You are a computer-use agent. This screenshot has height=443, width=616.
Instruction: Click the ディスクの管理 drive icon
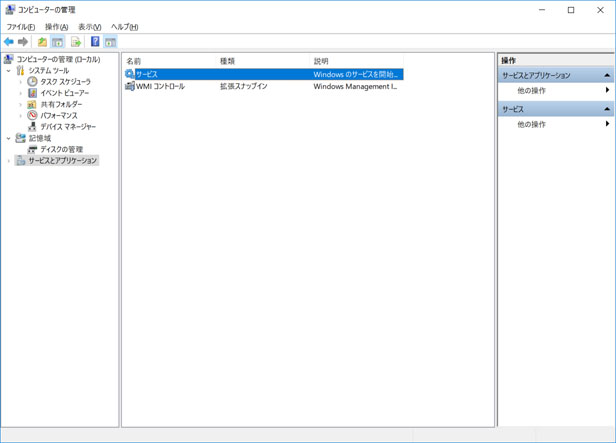point(32,149)
